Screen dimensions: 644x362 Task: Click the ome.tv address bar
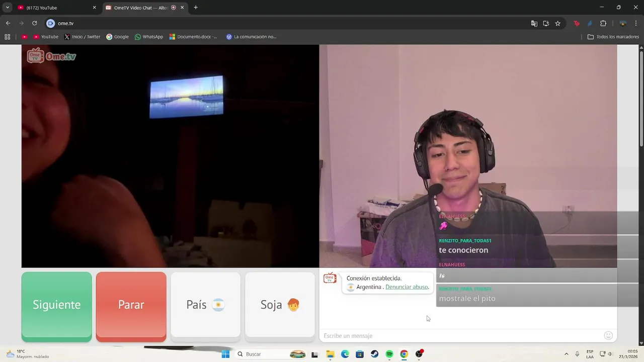[x=287, y=23]
